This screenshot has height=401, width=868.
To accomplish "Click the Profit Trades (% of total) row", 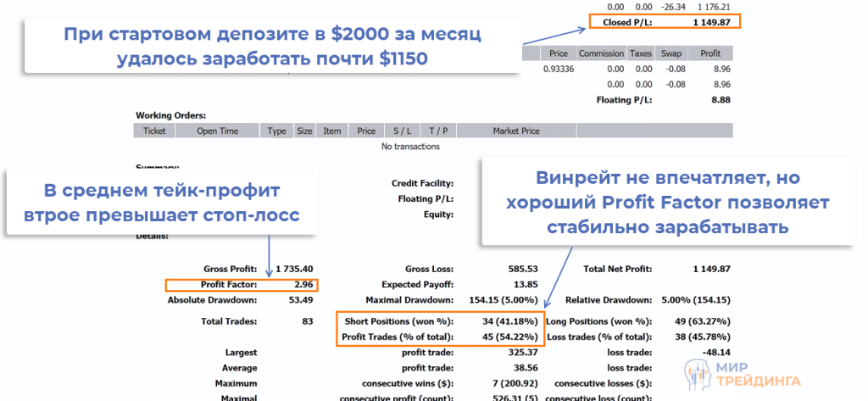I will click(442, 337).
